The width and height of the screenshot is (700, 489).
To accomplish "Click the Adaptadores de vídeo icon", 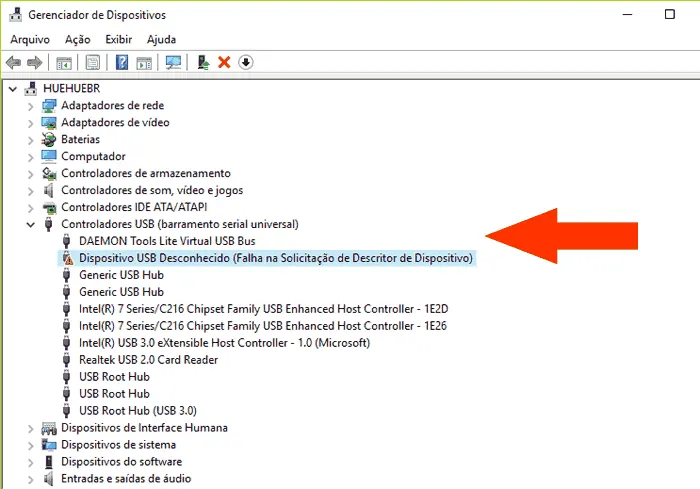I will pos(49,122).
